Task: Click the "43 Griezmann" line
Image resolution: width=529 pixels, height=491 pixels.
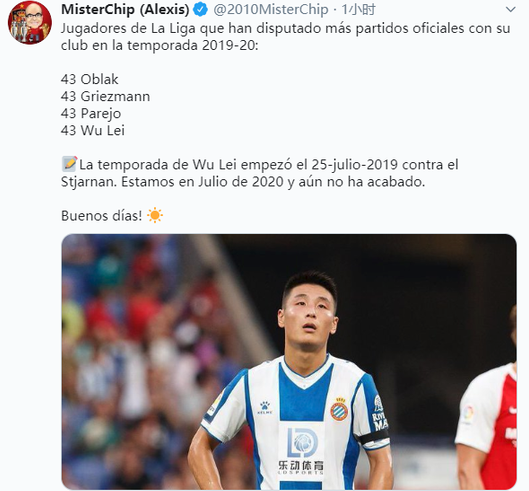Action: click(105, 96)
